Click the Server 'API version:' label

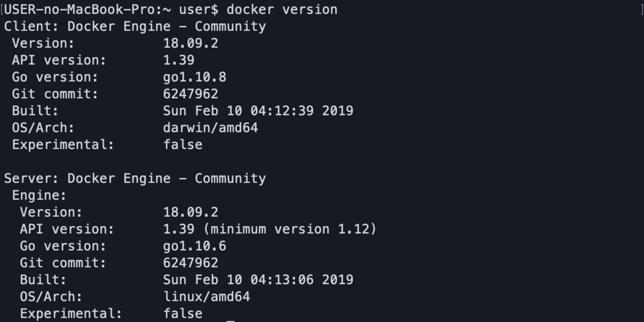(67, 229)
